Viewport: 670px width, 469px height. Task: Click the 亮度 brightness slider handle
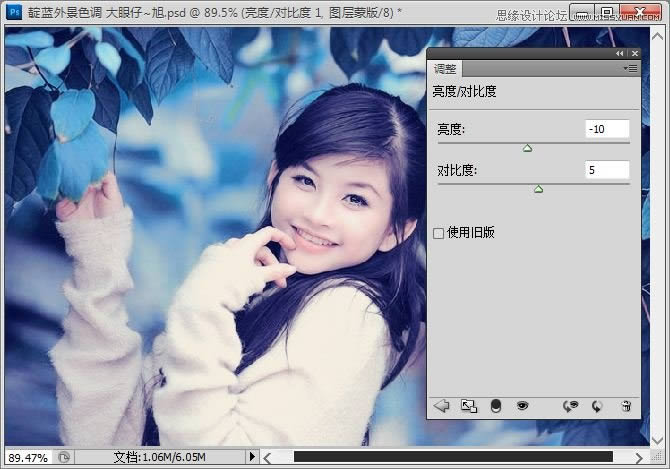(x=528, y=148)
